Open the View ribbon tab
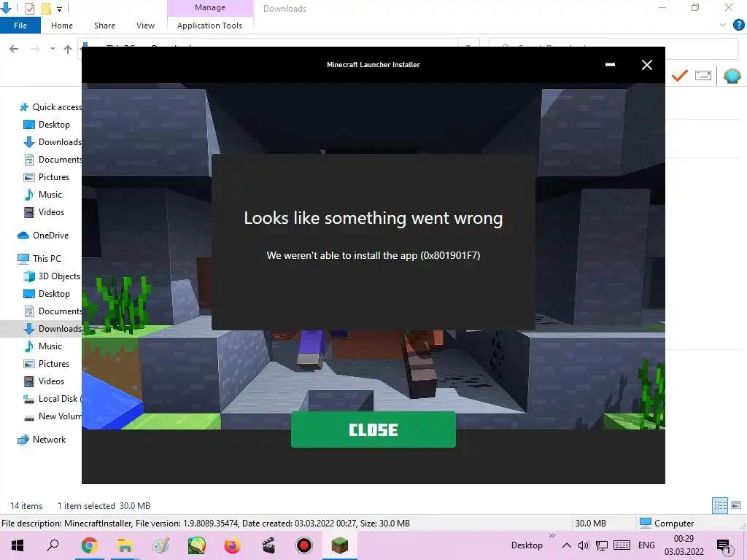This screenshot has height=560, width=747. click(x=145, y=26)
